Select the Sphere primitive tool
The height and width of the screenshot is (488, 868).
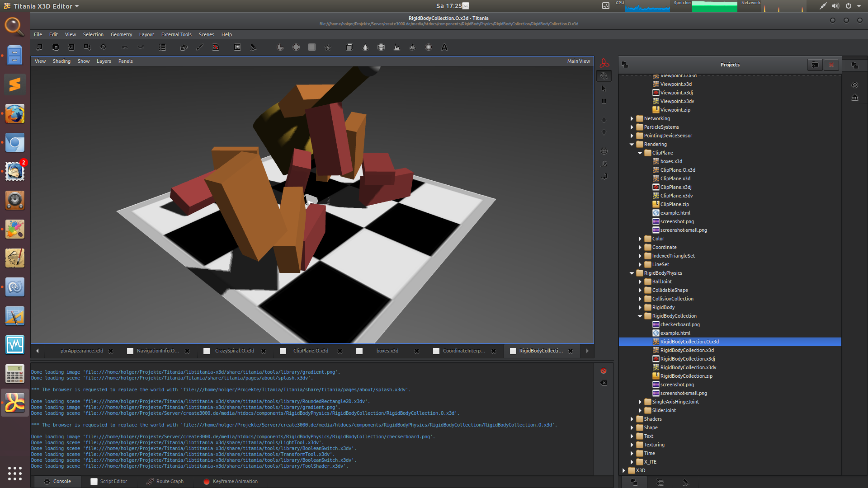click(x=428, y=47)
